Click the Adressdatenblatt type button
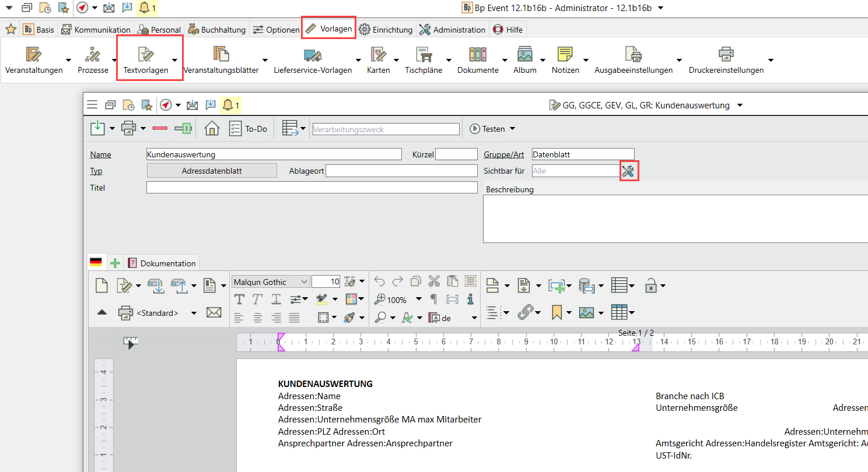The image size is (868, 472). pyautogui.click(x=212, y=171)
